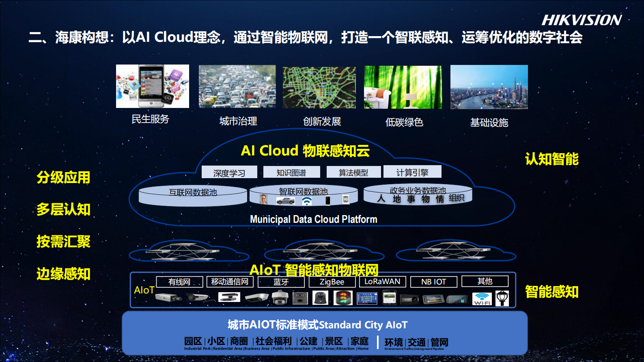
Task: Select the 移动通信网 box
Action: click(x=230, y=282)
